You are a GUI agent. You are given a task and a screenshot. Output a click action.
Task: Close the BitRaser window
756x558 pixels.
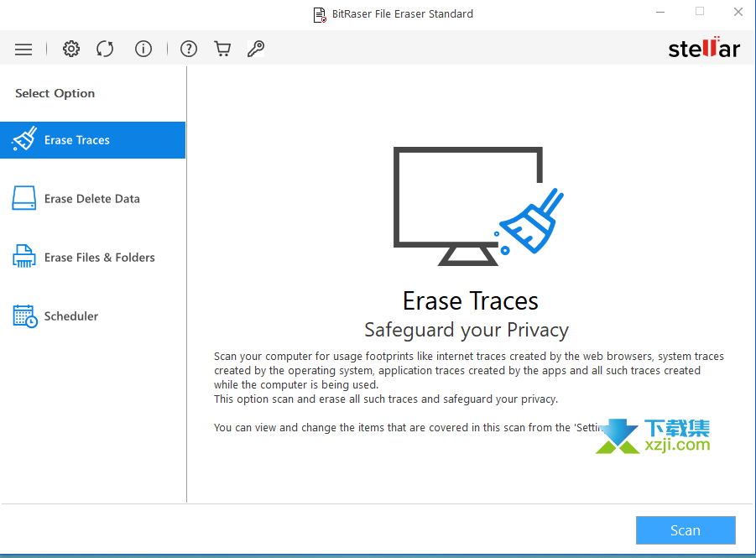[738, 12]
